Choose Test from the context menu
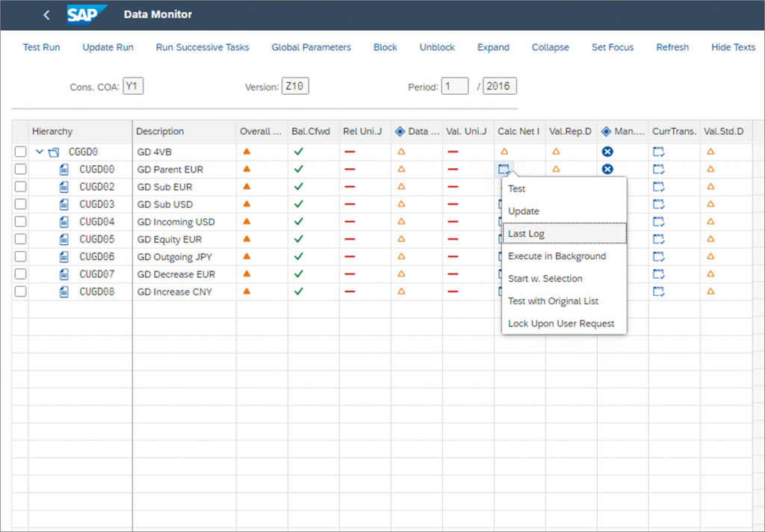The width and height of the screenshot is (765, 532). pos(564,189)
